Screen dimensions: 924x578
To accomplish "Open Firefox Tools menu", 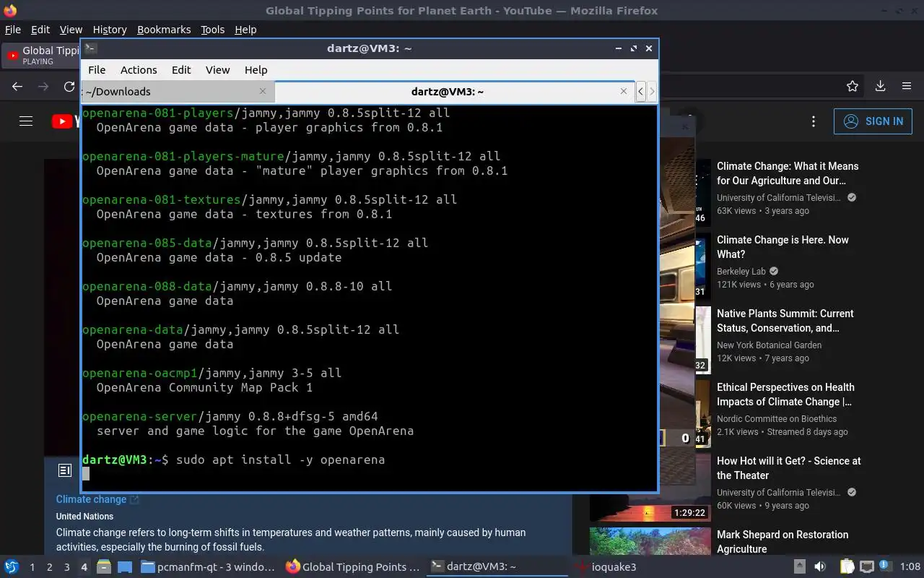I will (213, 30).
